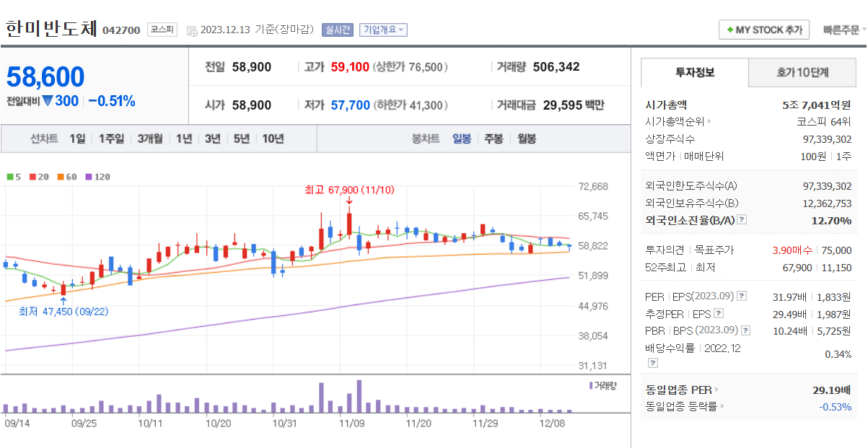This screenshot has width=868, height=448.
Task: Switch to the 호가10단계 tab
Action: coord(802,73)
